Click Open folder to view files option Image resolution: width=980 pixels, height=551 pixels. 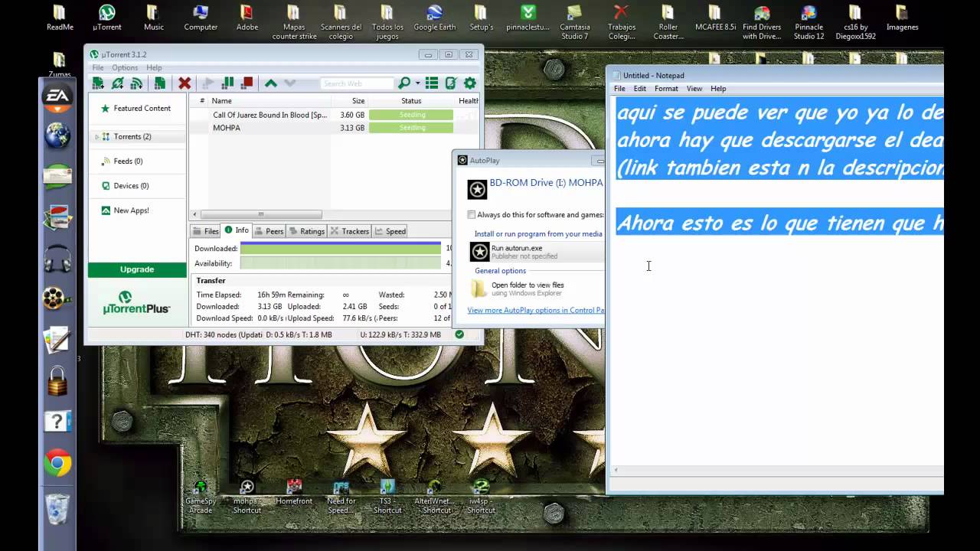(x=536, y=289)
